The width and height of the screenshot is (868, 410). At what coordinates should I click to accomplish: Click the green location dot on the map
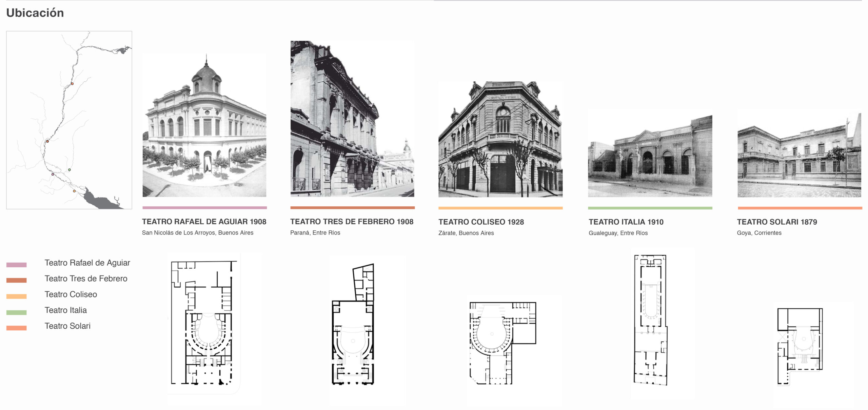pyautogui.click(x=70, y=170)
